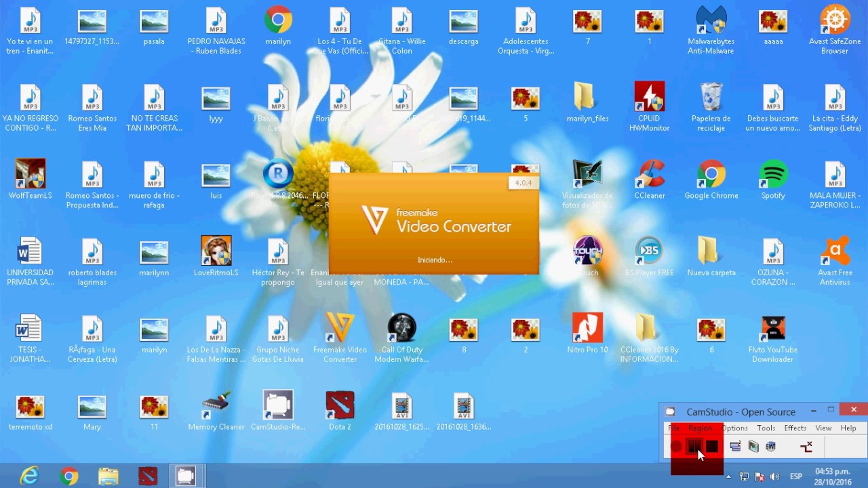
Task: Click the CamStudio Record button
Action: pos(676,446)
